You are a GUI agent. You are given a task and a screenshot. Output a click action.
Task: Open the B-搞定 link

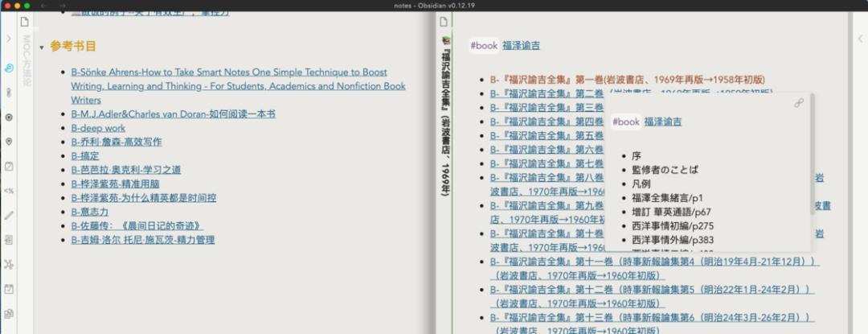(84, 156)
